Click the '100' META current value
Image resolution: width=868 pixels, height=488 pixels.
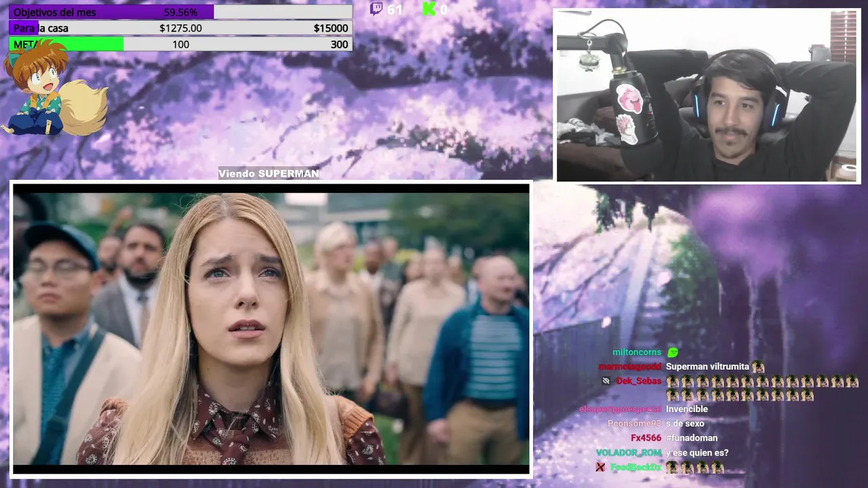pos(180,44)
